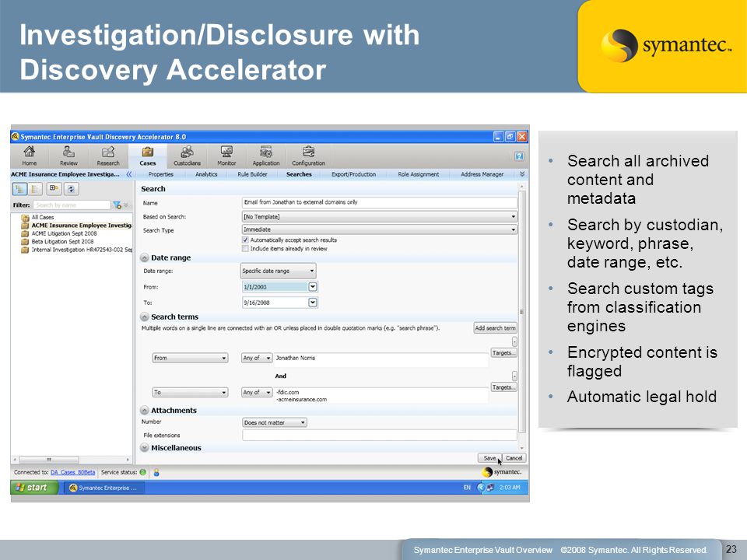Screen dimensions: 747x560
Task: Toggle Automatically accept search results checkbox
Action: (x=245, y=240)
